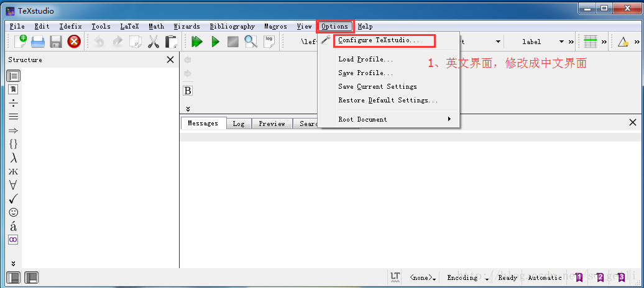Open the Greek letters λ panel
This screenshot has width=644, height=288.
coord(14,158)
